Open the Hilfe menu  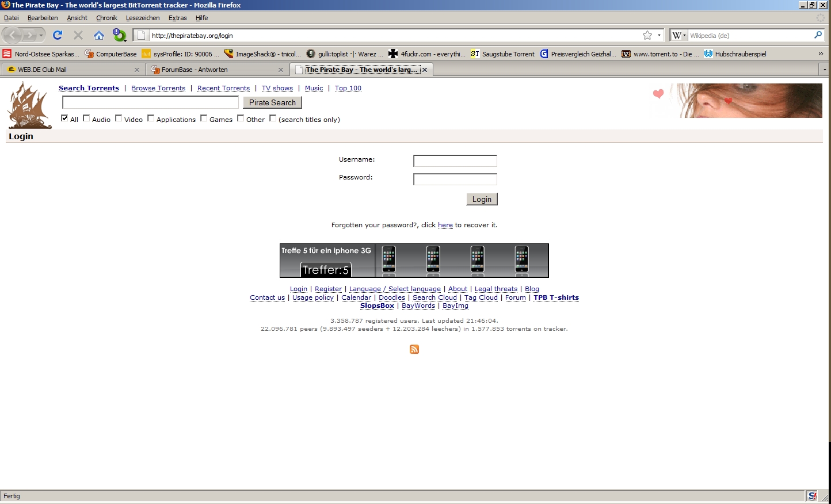(201, 18)
